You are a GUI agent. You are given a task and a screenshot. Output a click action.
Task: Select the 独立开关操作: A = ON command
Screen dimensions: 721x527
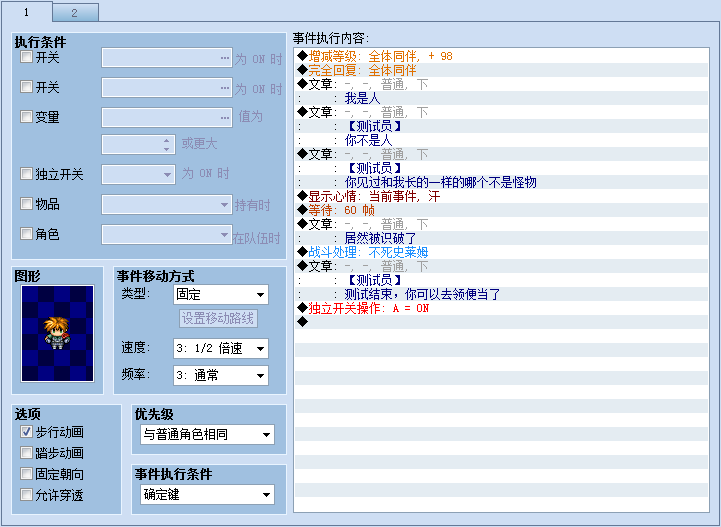click(501, 308)
